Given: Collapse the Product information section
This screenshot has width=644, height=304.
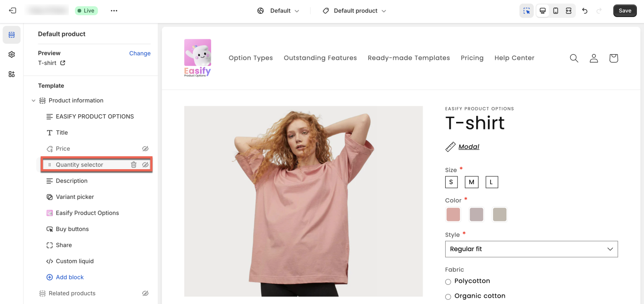Looking at the screenshot, I should point(34,100).
